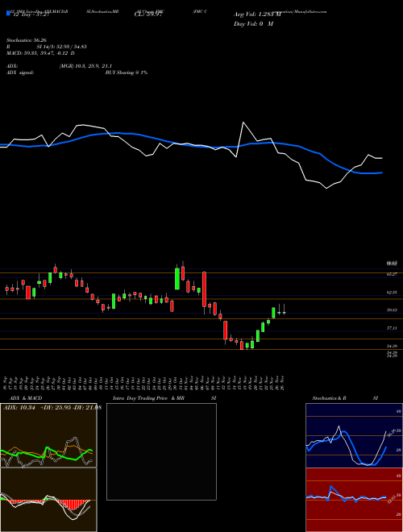The height and width of the screenshot is (532, 403).
Task: Click the tall green candle near 30 Oct
Action: (177, 279)
